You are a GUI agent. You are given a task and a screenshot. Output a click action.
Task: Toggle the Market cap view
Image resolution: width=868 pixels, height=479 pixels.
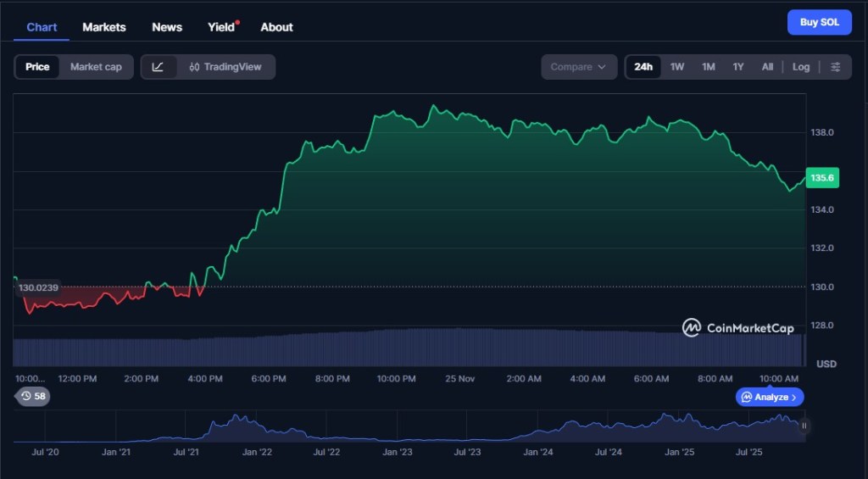coord(96,67)
